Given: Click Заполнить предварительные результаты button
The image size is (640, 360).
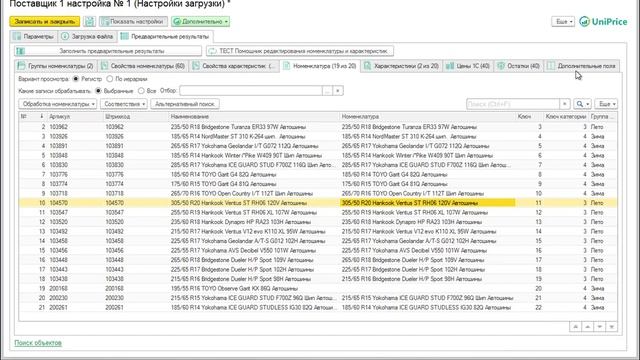Looking at the screenshot, I should (109, 51).
